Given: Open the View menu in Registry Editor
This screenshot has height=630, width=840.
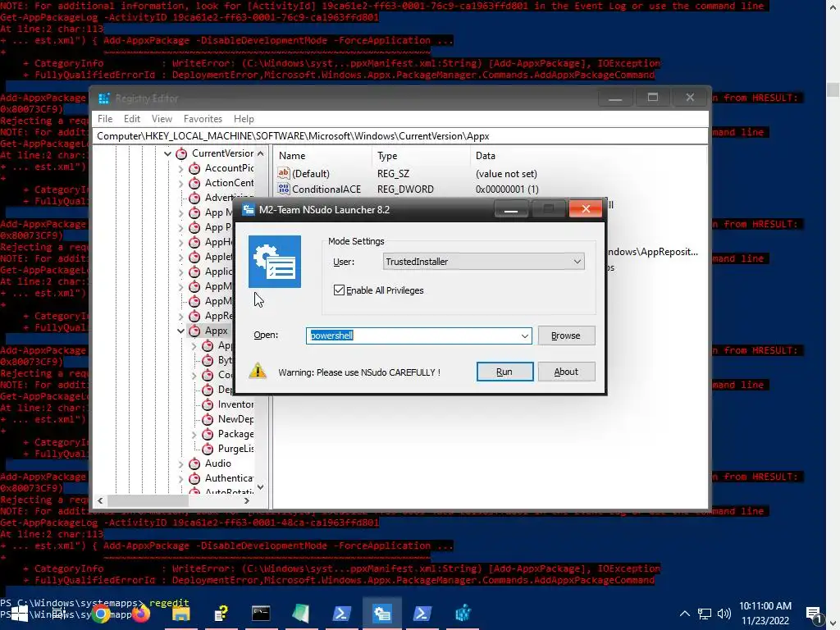Looking at the screenshot, I should click(162, 119).
